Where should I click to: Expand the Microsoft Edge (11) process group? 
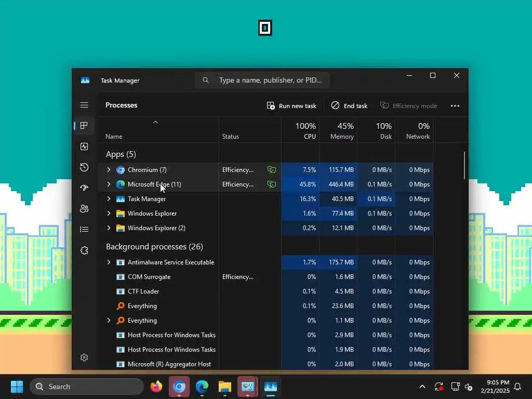click(109, 184)
